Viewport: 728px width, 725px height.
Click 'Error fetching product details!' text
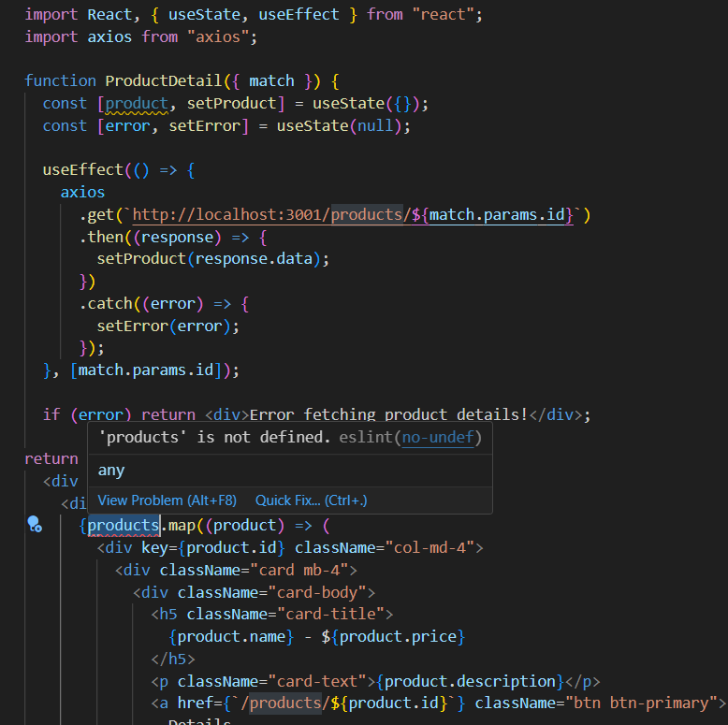388,414
